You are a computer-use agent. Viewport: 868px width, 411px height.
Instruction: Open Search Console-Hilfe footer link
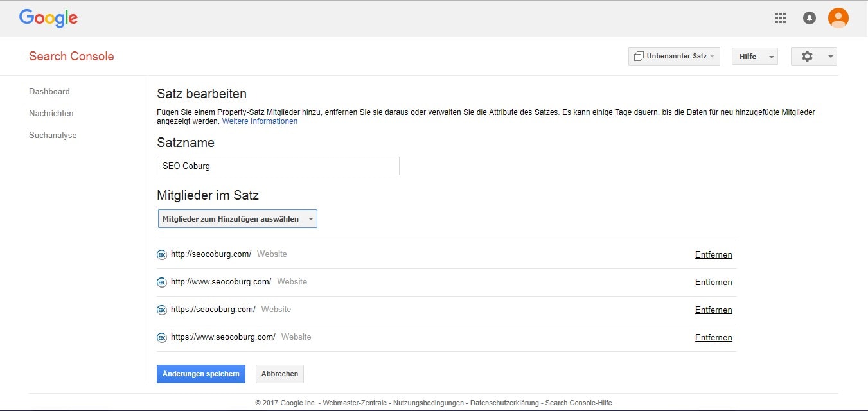pos(578,403)
